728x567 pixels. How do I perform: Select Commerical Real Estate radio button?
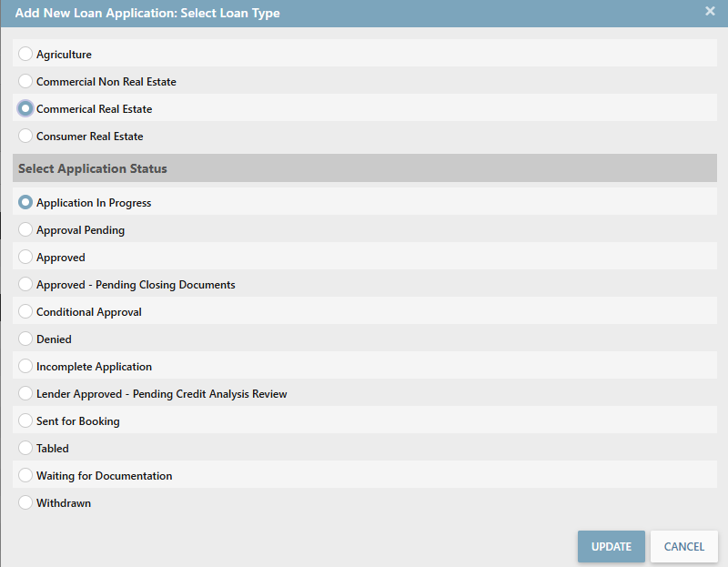[25, 109]
